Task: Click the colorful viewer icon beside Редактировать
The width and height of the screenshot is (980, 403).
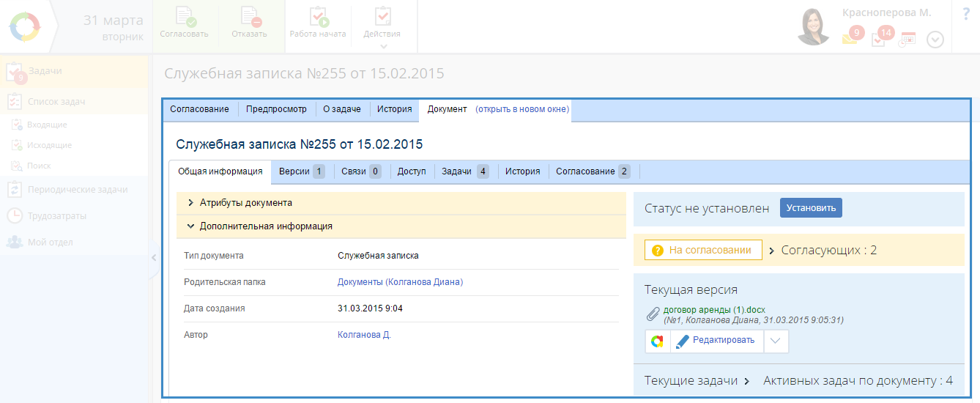Action: click(657, 341)
